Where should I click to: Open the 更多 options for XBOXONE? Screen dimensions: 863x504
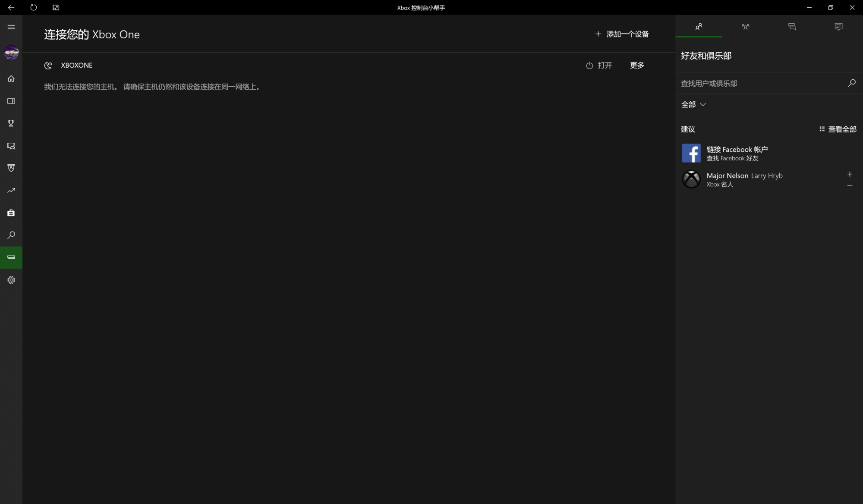[637, 65]
